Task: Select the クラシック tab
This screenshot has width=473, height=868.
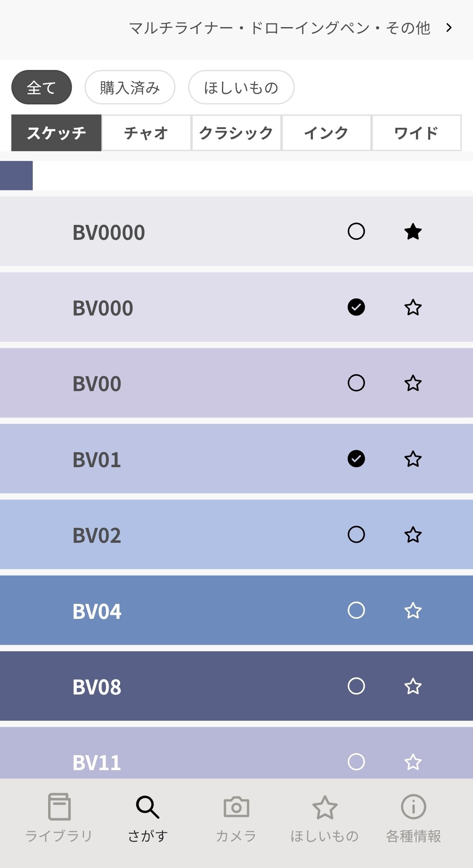Action: 236,133
